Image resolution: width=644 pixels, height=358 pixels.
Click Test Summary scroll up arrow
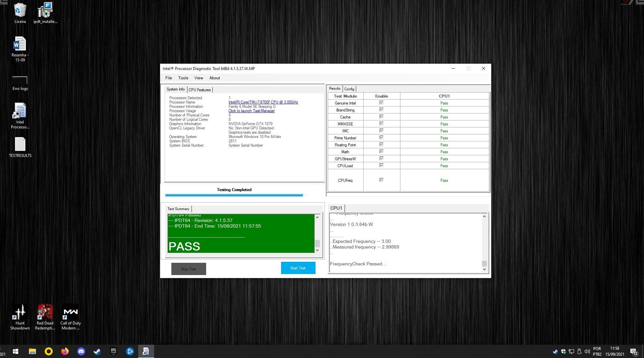317,217
